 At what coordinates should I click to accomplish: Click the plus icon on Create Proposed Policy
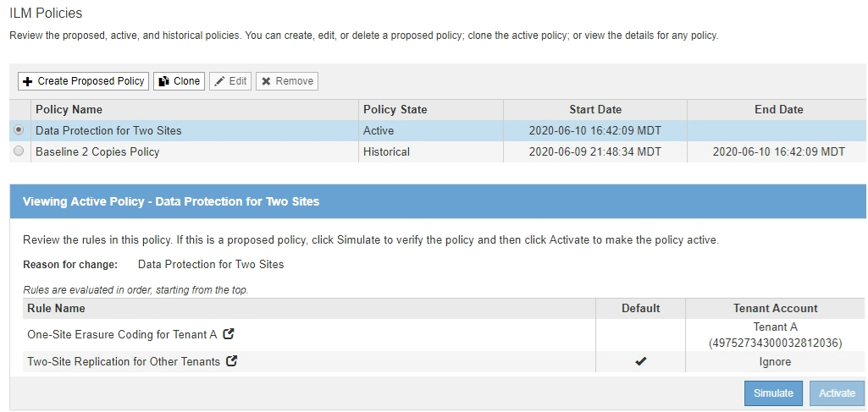[28, 81]
